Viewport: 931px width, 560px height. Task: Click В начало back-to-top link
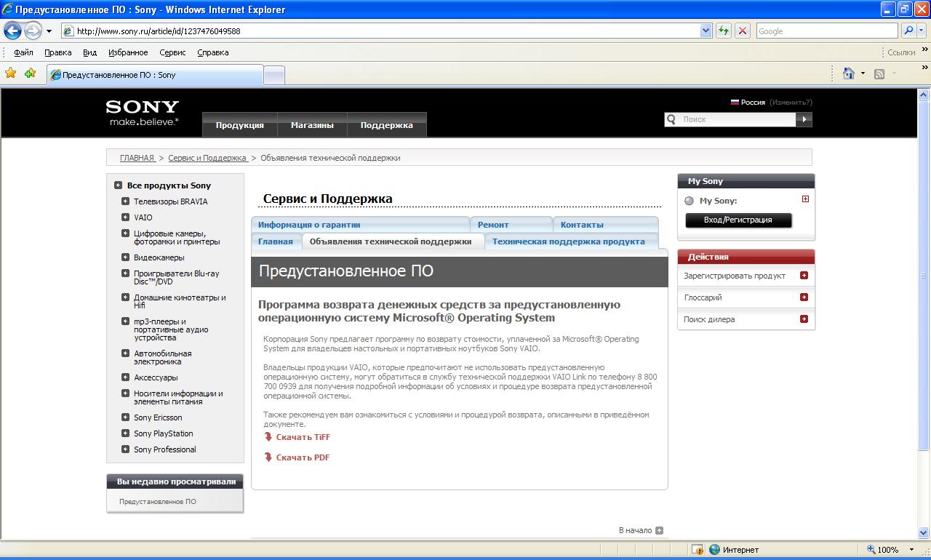(641, 530)
